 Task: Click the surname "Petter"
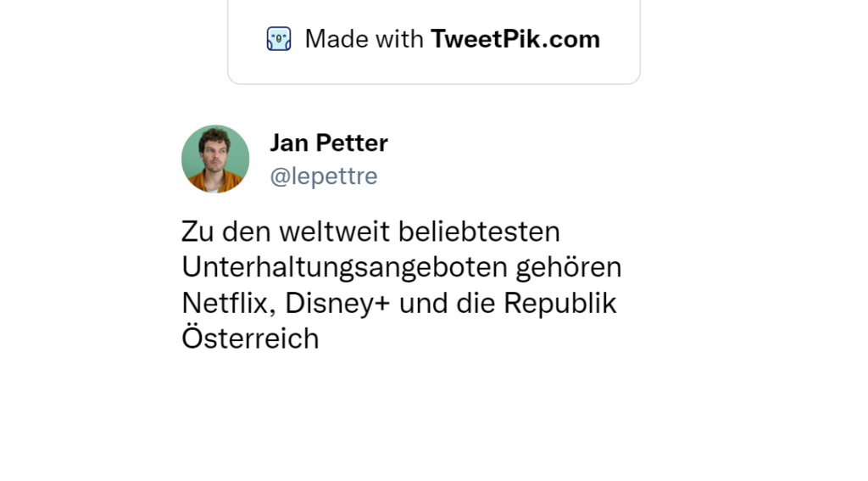point(350,143)
